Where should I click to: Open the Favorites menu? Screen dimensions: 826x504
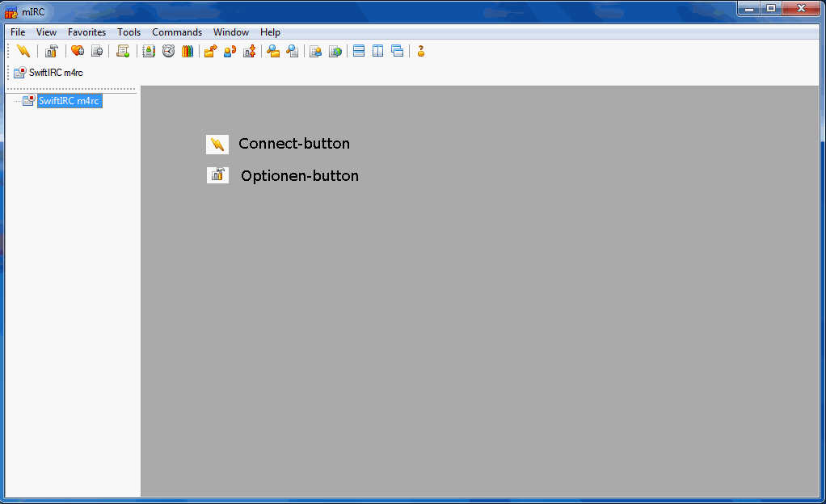87,32
